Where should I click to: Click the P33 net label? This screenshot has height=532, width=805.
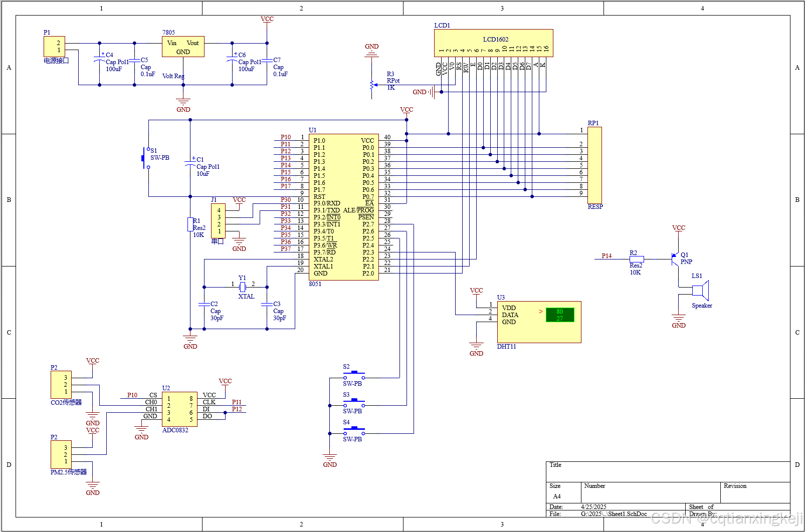click(286, 220)
